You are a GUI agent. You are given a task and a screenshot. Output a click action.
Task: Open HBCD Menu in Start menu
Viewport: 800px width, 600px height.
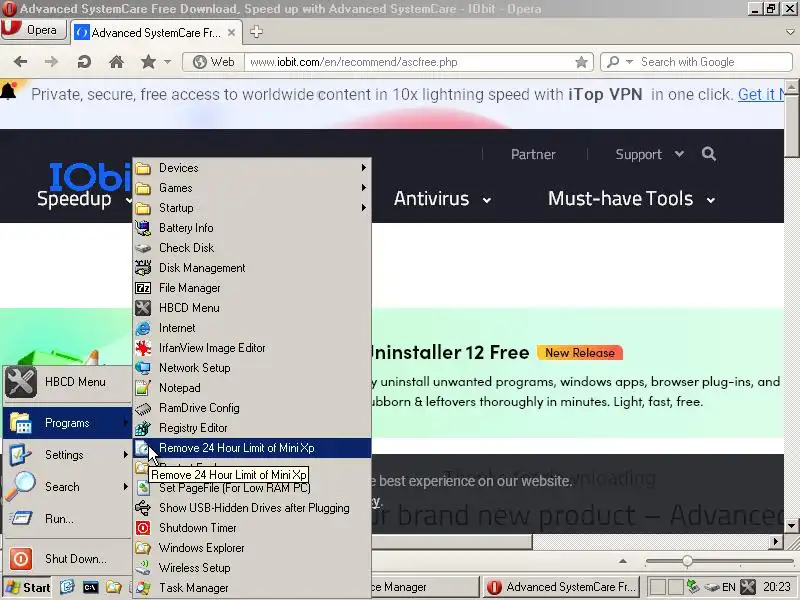(x=67, y=382)
